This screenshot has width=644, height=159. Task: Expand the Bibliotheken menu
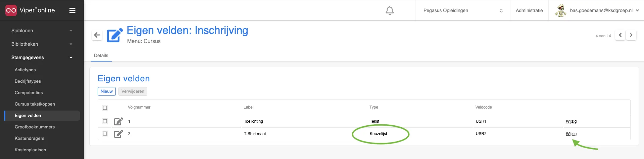click(42, 44)
